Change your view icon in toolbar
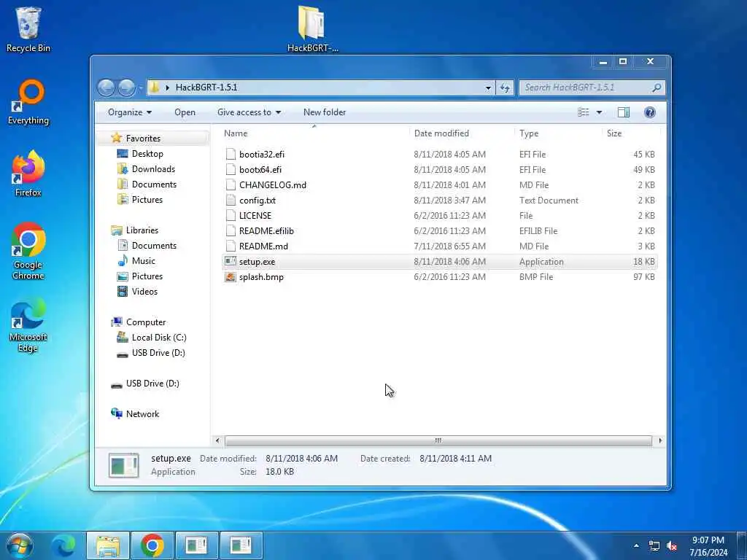The image size is (747, 560). (583, 112)
